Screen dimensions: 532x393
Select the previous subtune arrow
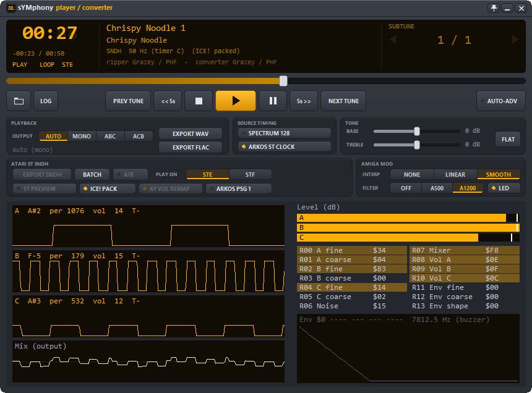click(x=393, y=40)
